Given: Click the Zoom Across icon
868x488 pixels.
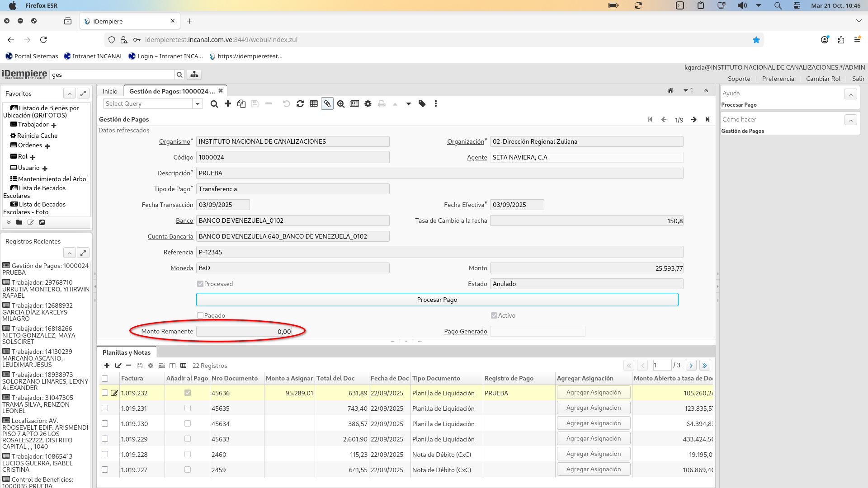Looking at the screenshot, I should pyautogui.click(x=341, y=104).
